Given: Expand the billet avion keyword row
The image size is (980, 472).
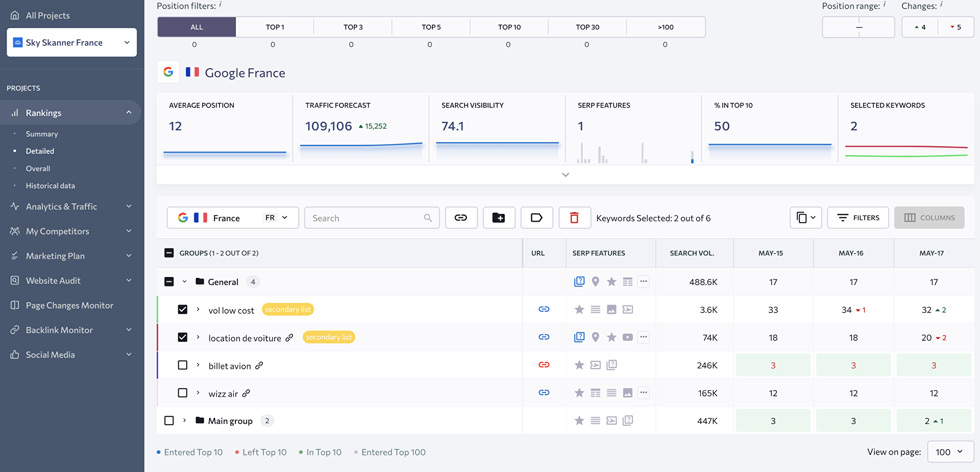Looking at the screenshot, I should [198, 365].
